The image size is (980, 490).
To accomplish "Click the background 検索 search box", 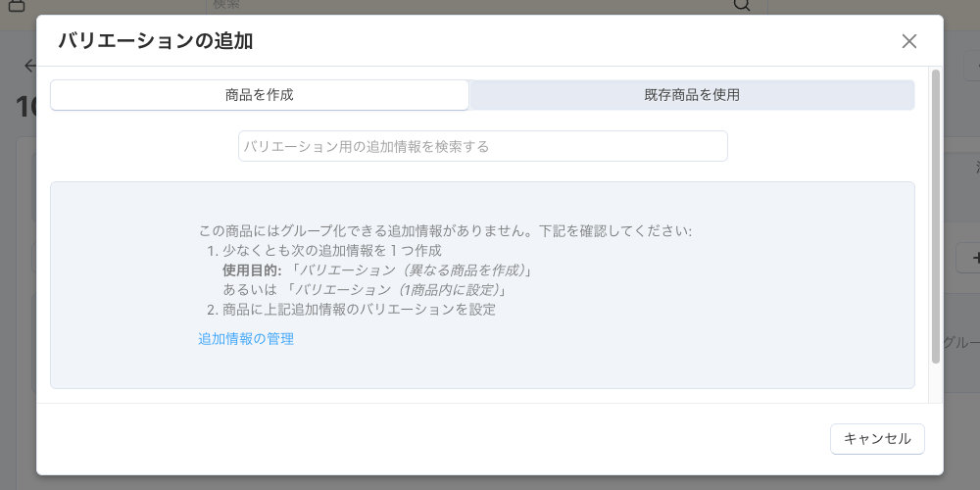I will pyautogui.click(x=470, y=6).
